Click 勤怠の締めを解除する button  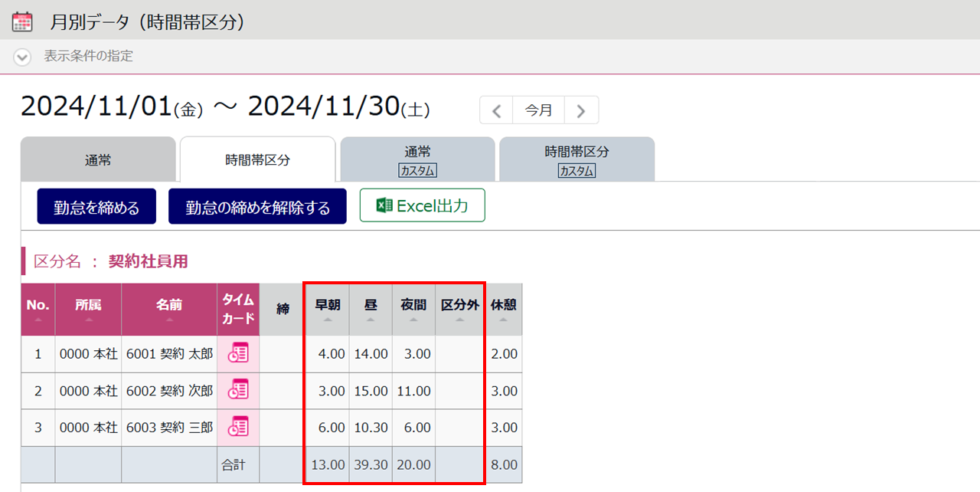(257, 206)
